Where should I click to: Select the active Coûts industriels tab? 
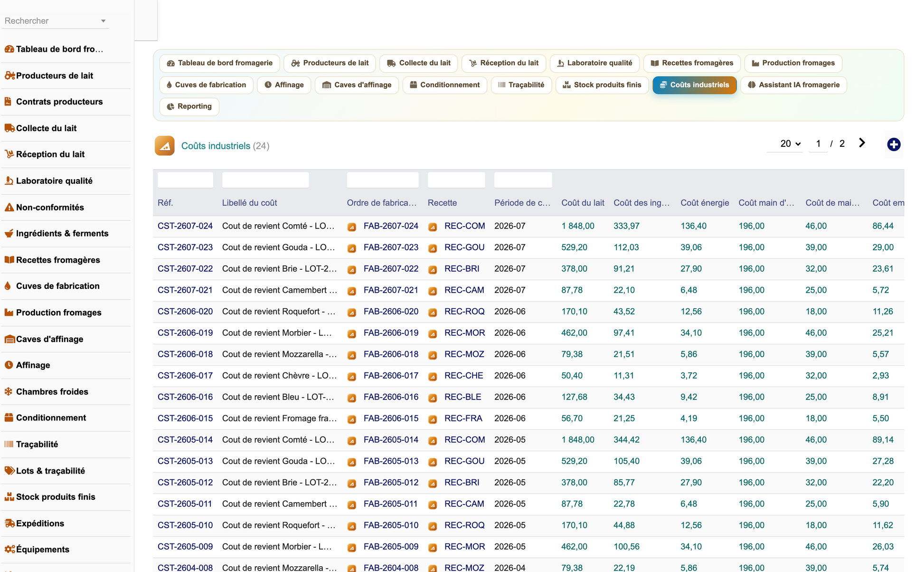tap(694, 85)
